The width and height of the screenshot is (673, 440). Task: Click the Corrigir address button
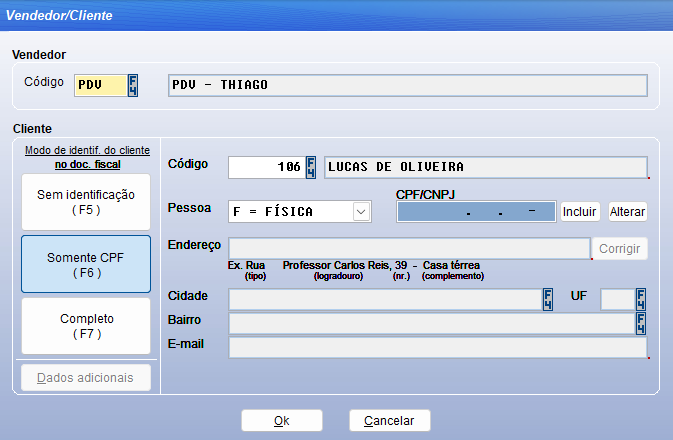coord(621,249)
